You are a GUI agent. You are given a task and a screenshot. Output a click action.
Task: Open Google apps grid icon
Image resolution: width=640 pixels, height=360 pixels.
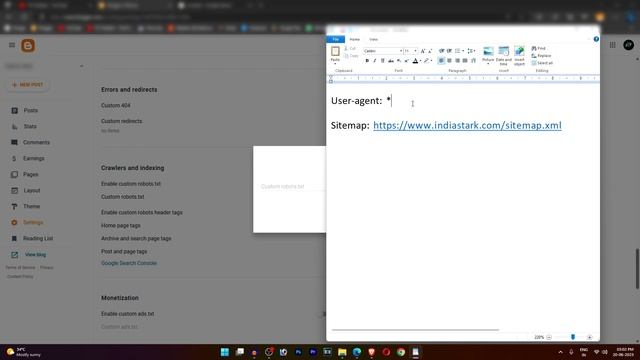612,45
